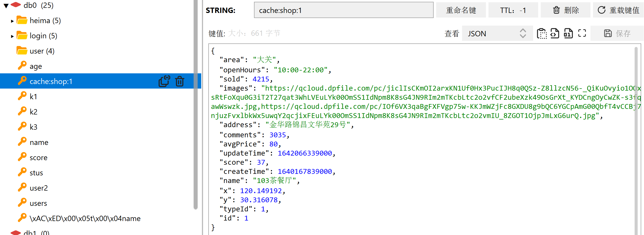Click the TTL: -1 button
Image resolution: width=644 pixels, height=235 pixels.
click(x=513, y=10)
